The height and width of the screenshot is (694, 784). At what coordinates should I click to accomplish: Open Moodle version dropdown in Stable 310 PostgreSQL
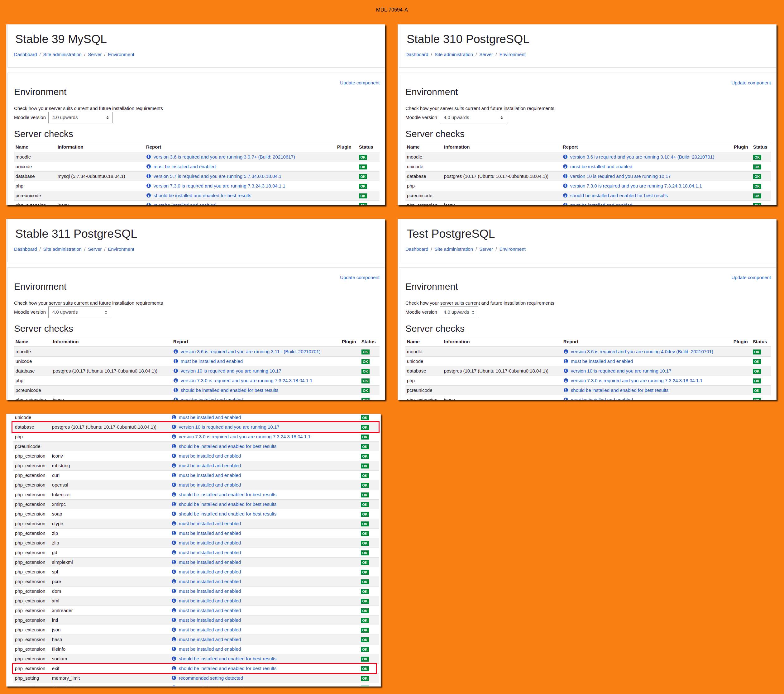pyautogui.click(x=473, y=118)
